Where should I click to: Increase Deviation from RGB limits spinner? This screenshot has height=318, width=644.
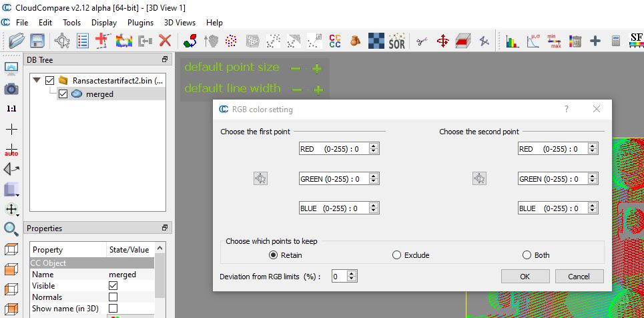pyautogui.click(x=352, y=273)
